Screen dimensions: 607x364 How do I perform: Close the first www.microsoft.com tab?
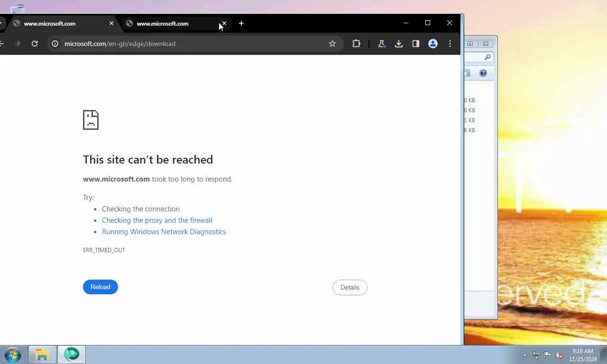[x=111, y=23]
